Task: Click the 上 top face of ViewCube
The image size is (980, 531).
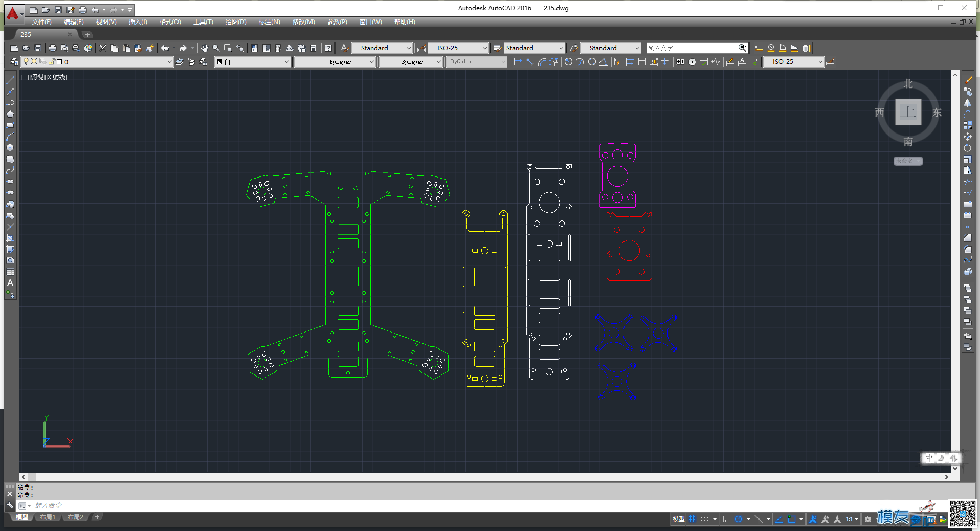Action: click(908, 112)
